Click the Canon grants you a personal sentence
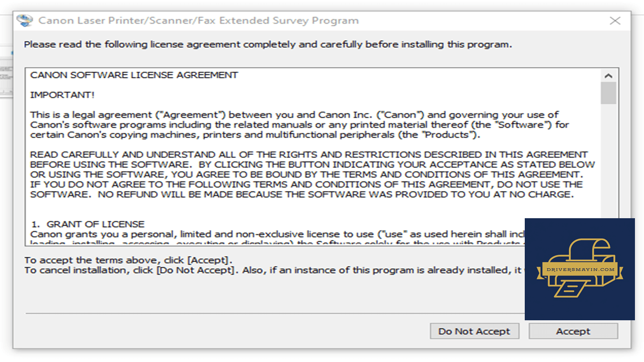Screen dimensions: 644x362 click(x=277, y=234)
